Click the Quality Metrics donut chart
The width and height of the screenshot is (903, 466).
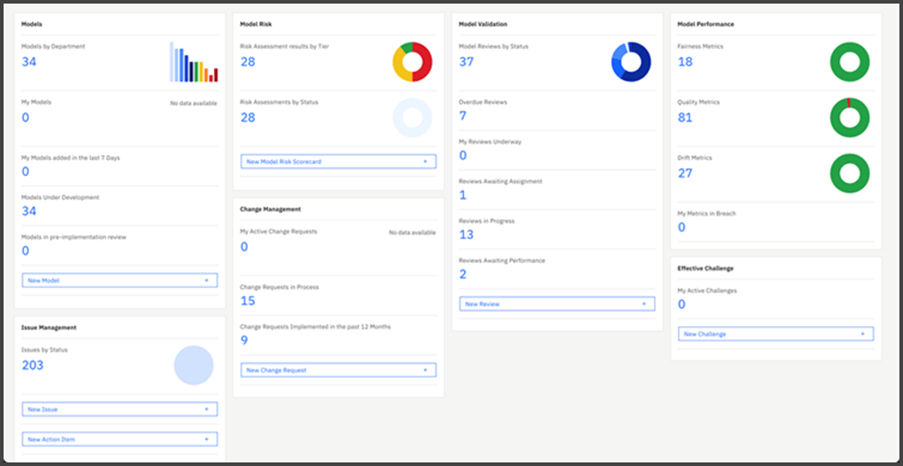(850, 118)
